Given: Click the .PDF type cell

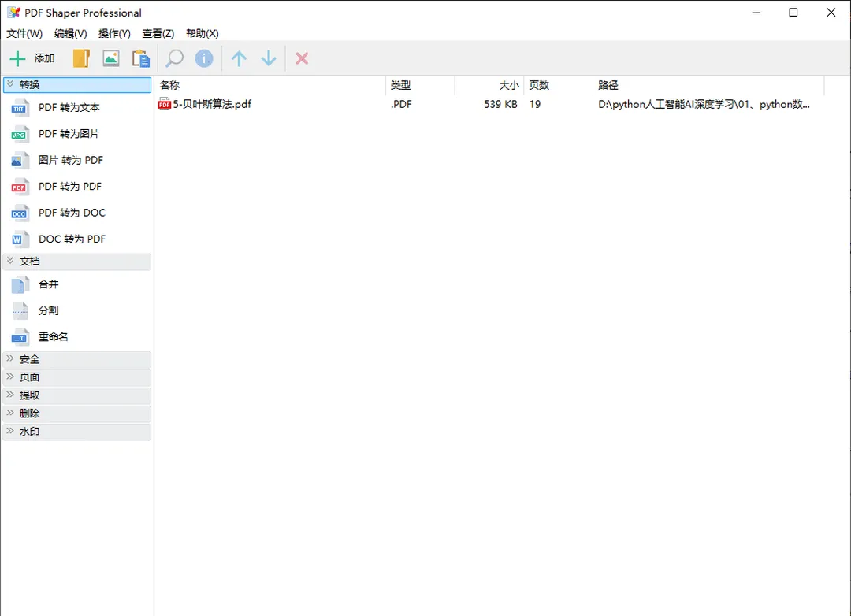Looking at the screenshot, I should (x=401, y=104).
